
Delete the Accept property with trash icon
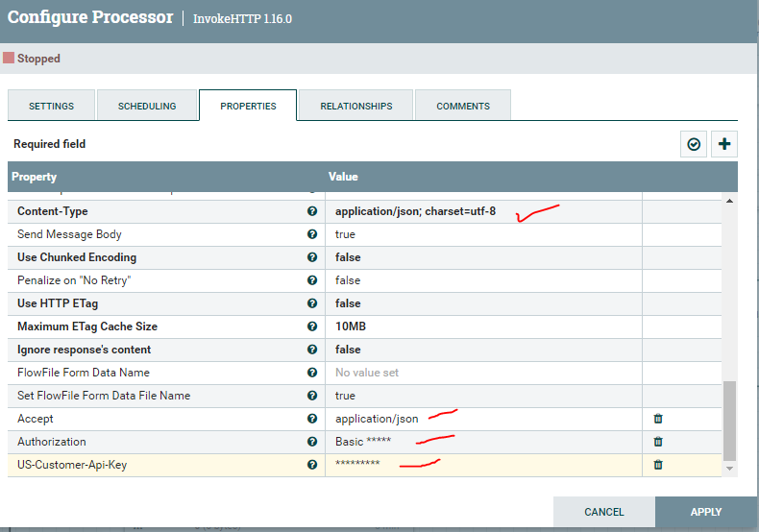click(658, 419)
